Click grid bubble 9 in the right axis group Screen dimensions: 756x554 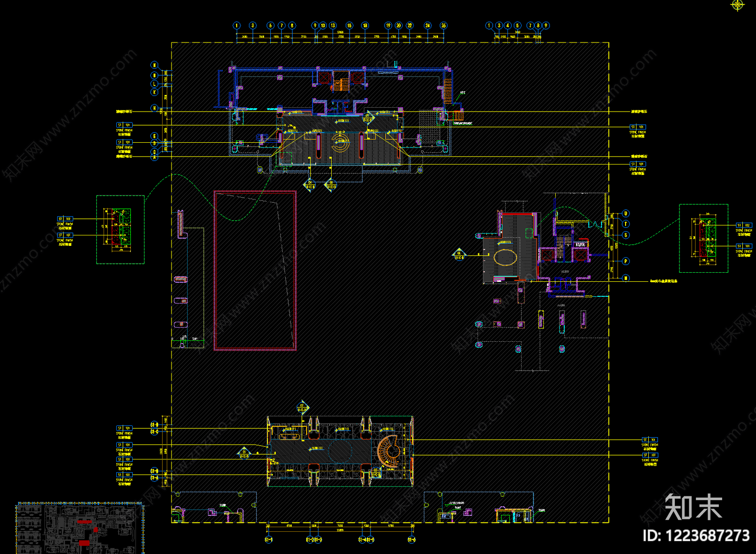pyautogui.click(x=546, y=26)
